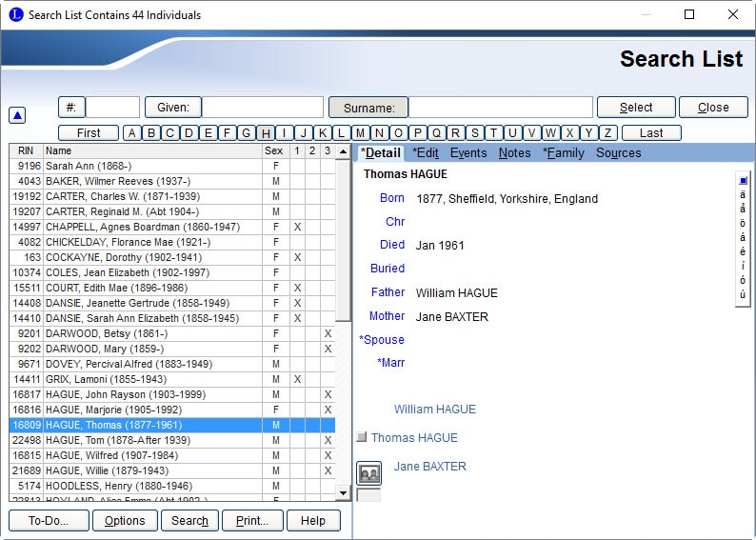This screenshot has height=540, width=756.
Task: Click the list scroll-up arrow
Action: [343, 151]
